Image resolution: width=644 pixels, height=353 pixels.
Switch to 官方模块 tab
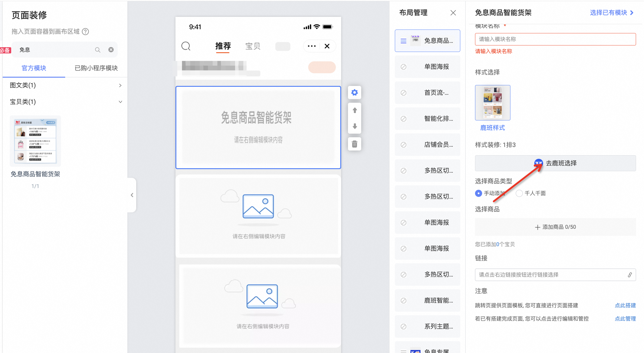[34, 68]
